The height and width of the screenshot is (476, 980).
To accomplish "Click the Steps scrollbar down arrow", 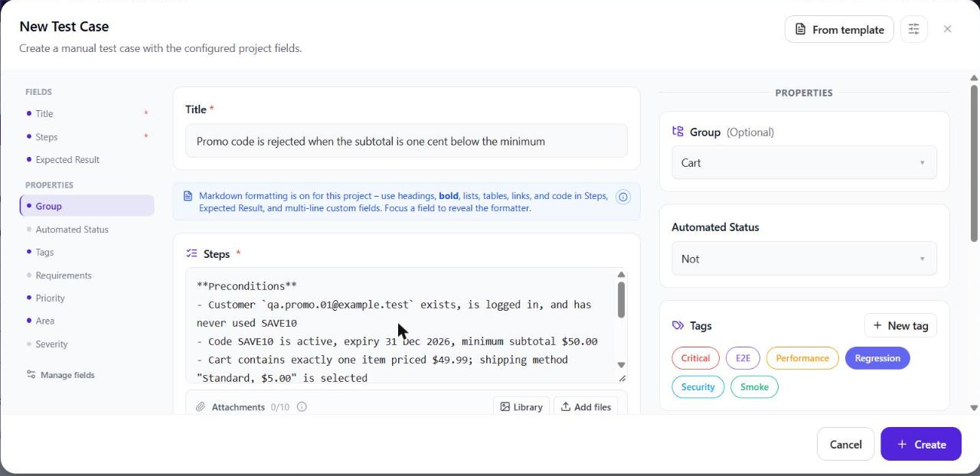I will point(621,365).
